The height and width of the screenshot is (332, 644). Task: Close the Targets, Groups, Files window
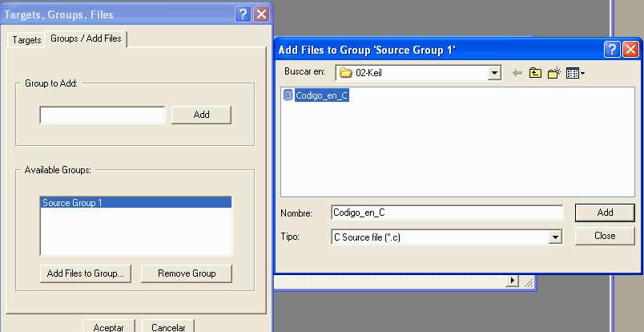(x=261, y=14)
